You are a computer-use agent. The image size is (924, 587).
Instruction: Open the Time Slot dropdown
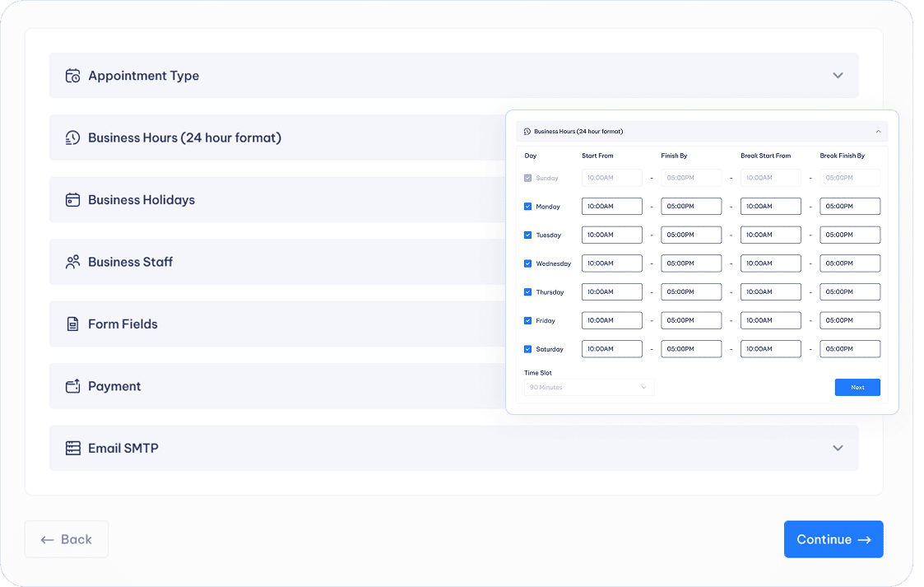[x=589, y=387]
